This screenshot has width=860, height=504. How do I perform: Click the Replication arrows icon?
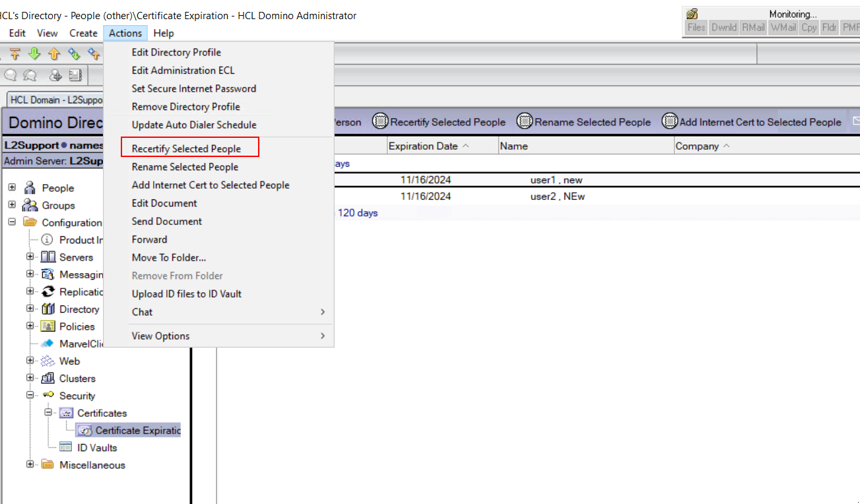(48, 292)
